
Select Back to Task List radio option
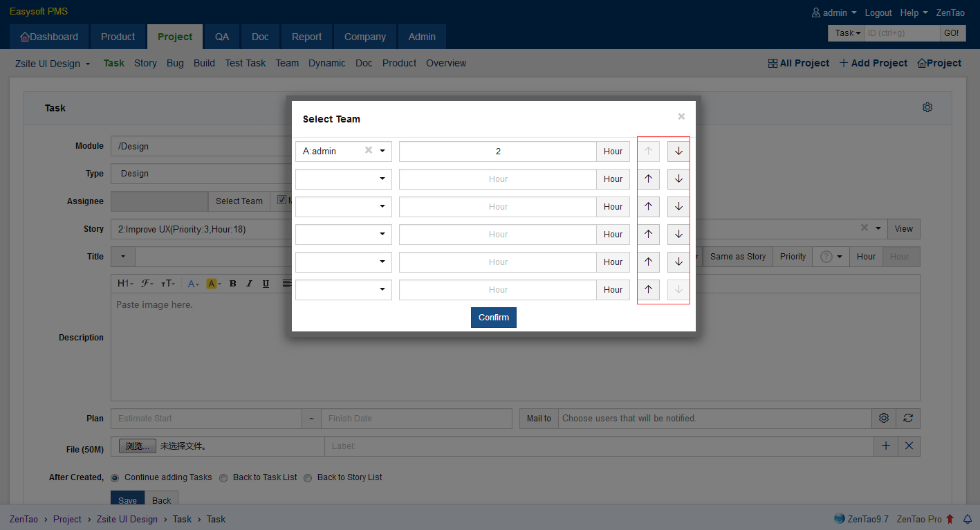[x=223, y=477]
